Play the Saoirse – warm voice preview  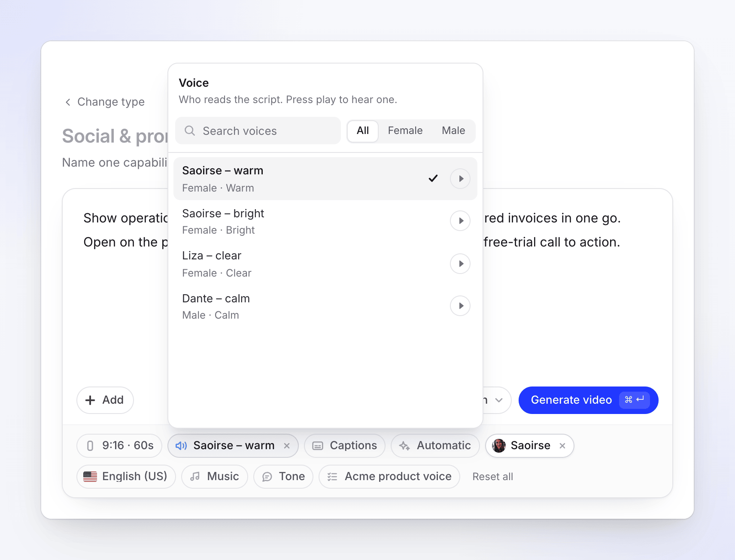[x=460, y=179]
